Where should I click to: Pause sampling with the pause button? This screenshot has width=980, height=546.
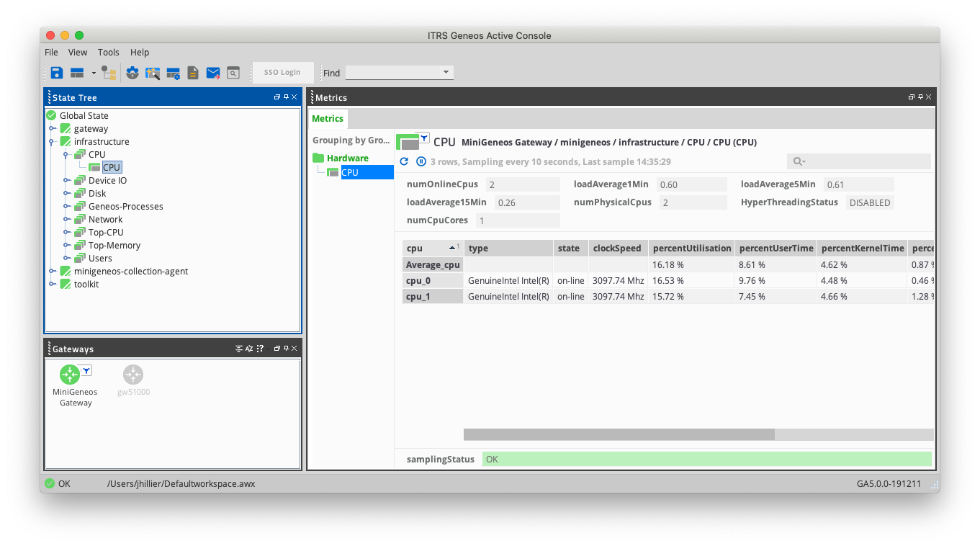[x=421, y=162]
